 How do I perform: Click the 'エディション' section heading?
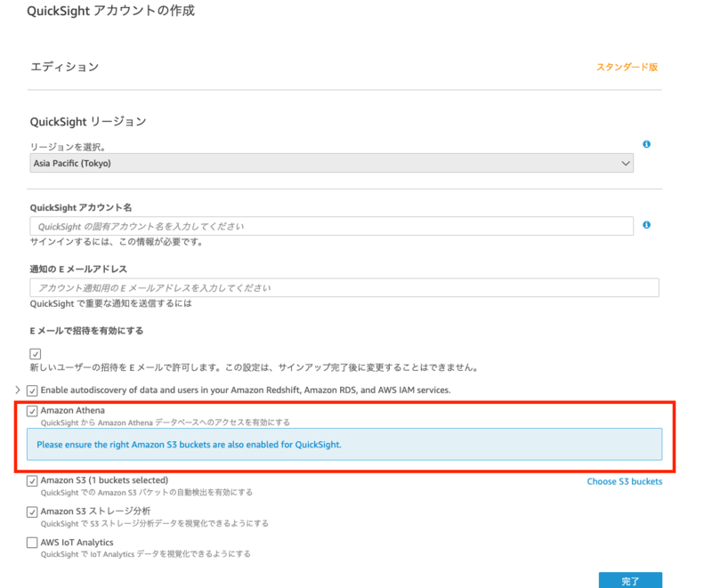(64, 67)
